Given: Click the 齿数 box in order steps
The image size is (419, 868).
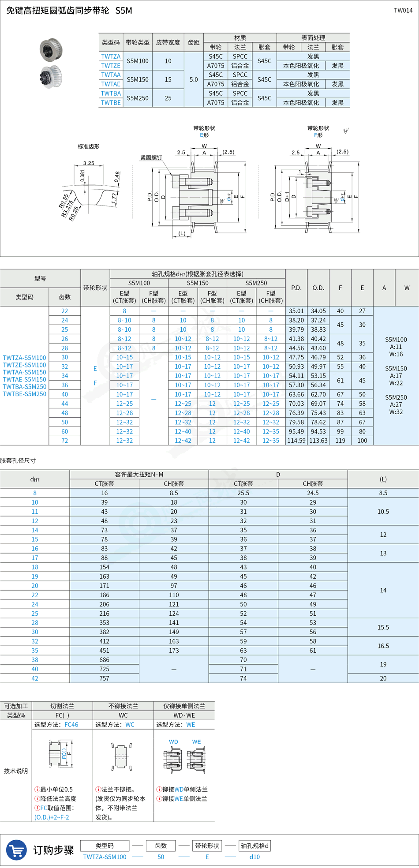Looking at the screenshot, I should click(161, 846).
